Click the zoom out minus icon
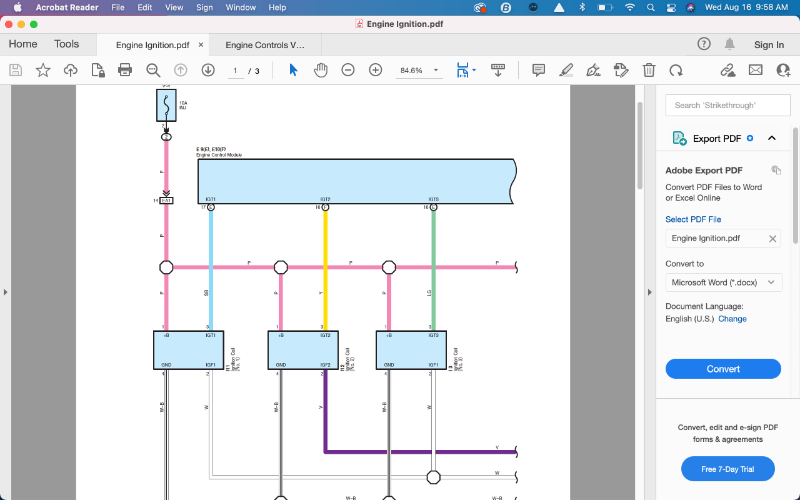800x500 pixels. point(348,70)
